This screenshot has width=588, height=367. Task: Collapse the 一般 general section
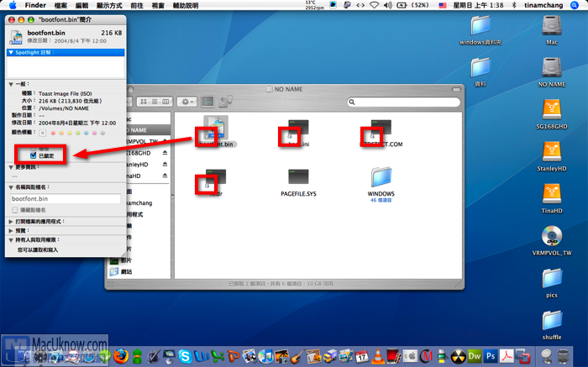(11, 84)
